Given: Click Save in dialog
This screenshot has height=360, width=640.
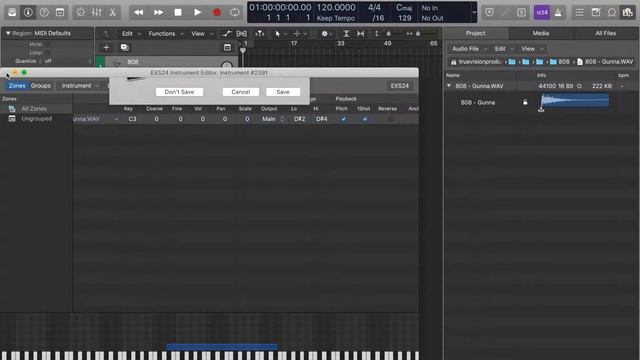Looking at the screenshot, I should coord(283,92).
